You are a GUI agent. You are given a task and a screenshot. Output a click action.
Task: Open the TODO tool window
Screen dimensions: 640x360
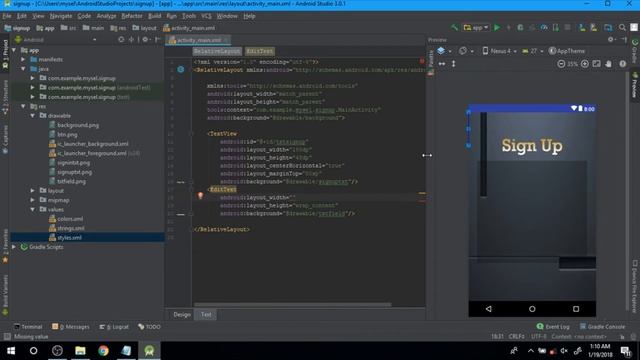[x=149, y=327]
